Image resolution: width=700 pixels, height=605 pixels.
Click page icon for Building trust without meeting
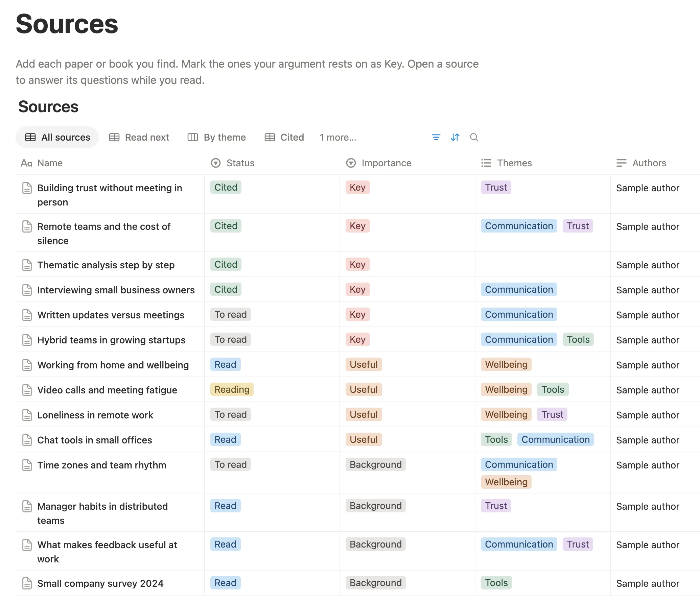pyautogui.click(x=27, y=188)
